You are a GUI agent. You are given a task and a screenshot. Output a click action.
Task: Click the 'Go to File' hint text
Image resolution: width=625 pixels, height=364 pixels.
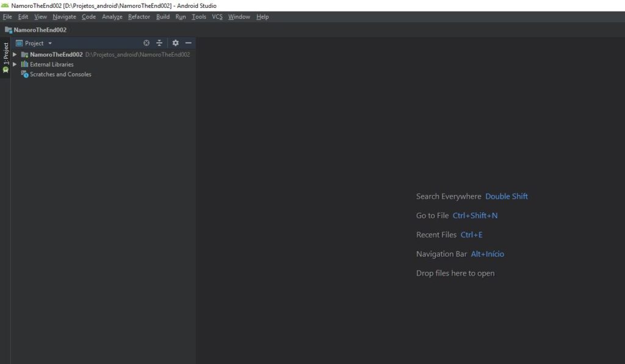[432, 215]
